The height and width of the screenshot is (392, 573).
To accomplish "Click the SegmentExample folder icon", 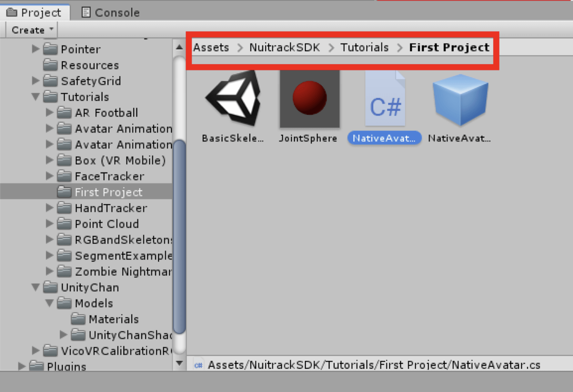I will tap(64, 256).
